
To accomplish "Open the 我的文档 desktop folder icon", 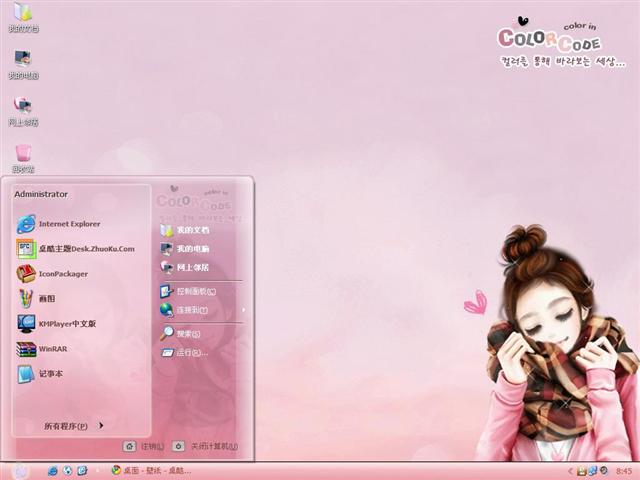I will [23, 17].
